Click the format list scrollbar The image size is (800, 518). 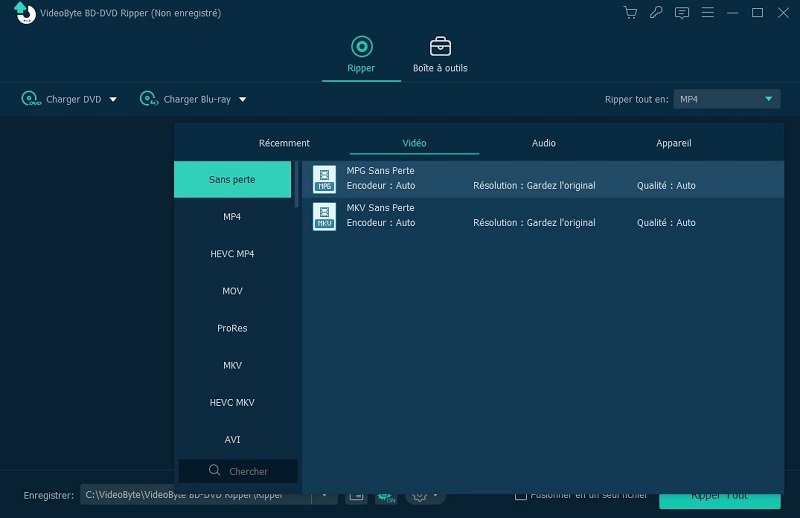[x=297, y=184]
